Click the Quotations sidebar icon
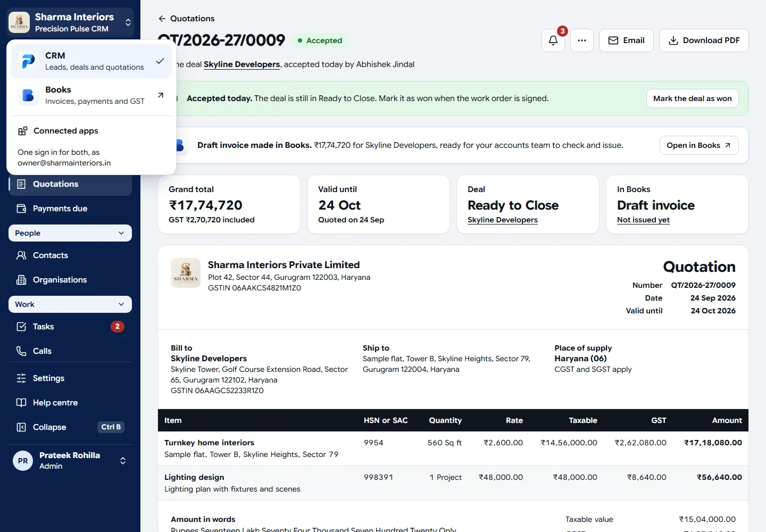Screen dimensions: 766x532 (x=21, y=184)
